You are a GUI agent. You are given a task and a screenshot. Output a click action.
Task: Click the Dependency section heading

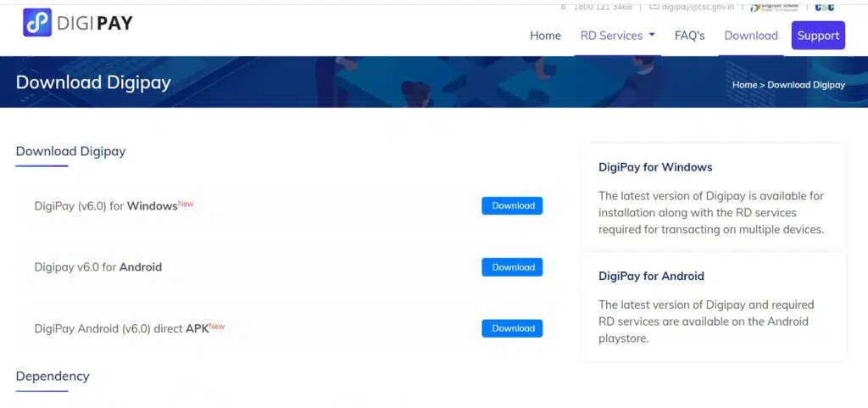coord(53,376)
